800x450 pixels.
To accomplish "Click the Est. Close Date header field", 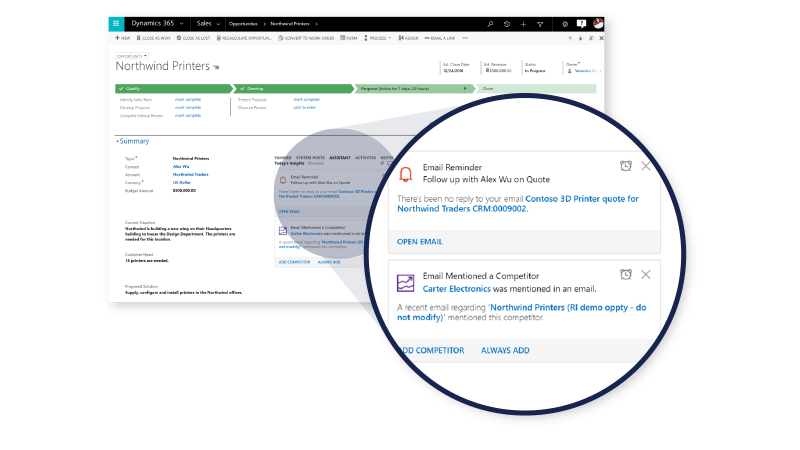I will click(x=456, y=68).
